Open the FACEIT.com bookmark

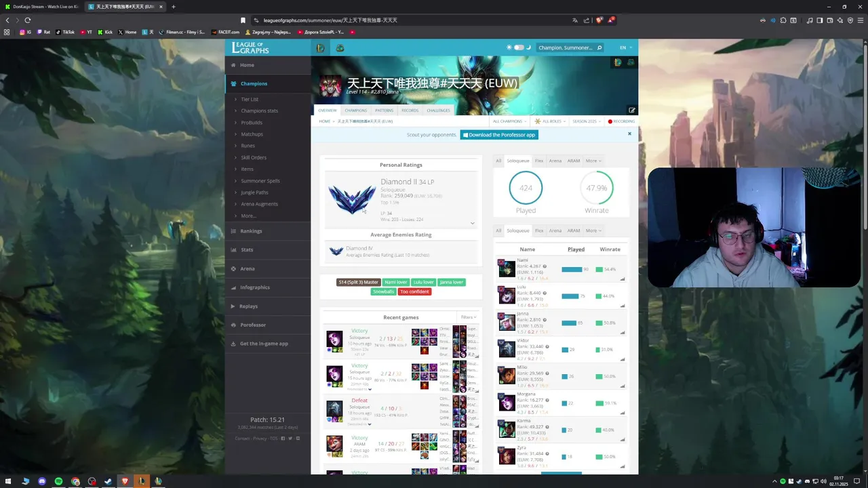pyautogui.click(x=225, y=32)
